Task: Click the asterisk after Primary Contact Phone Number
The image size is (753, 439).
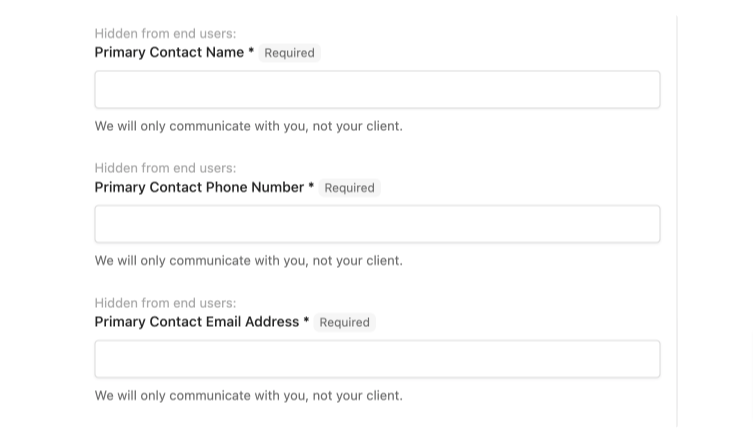Action: click(311, 185)
